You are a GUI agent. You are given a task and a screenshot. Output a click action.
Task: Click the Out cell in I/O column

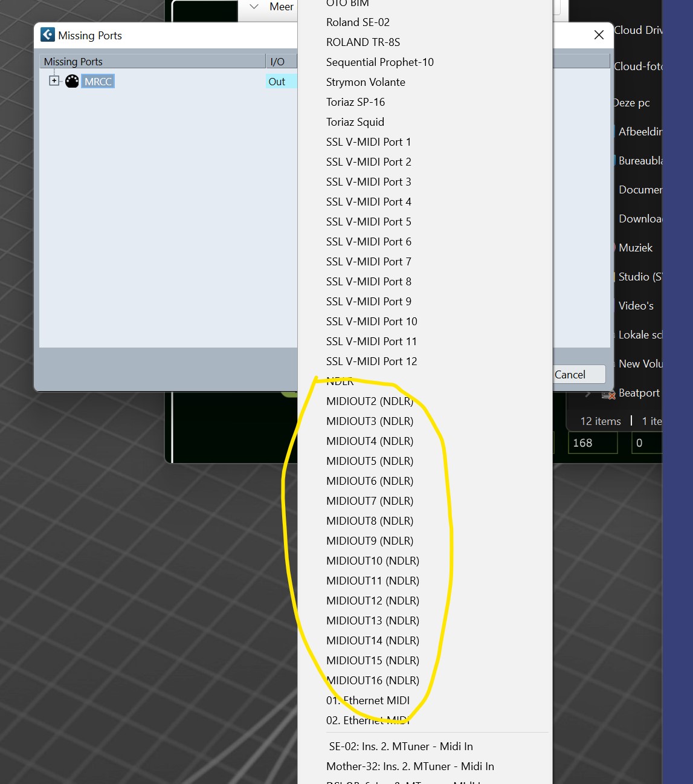277,82
